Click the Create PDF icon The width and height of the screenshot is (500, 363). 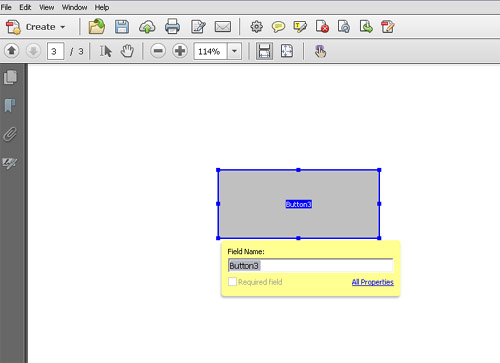pos(13,27)
